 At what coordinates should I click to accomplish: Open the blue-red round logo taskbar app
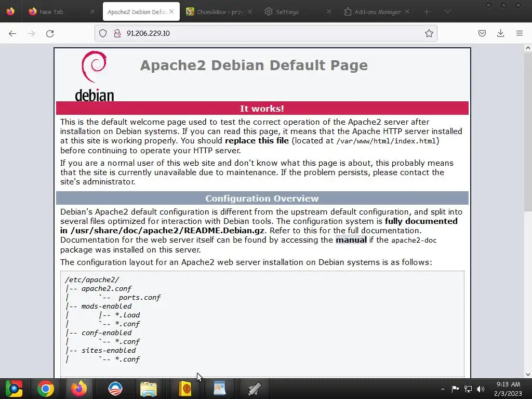pos(115,389)
